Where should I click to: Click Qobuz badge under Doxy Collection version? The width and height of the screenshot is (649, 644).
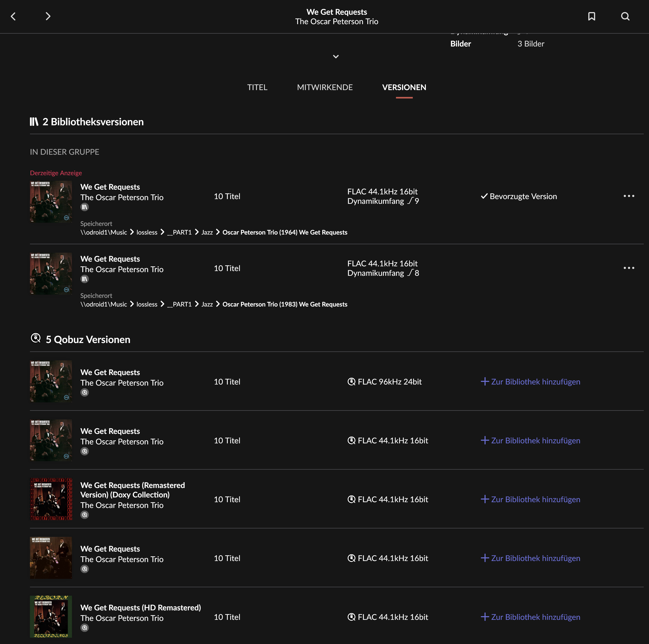coord(85,515)
